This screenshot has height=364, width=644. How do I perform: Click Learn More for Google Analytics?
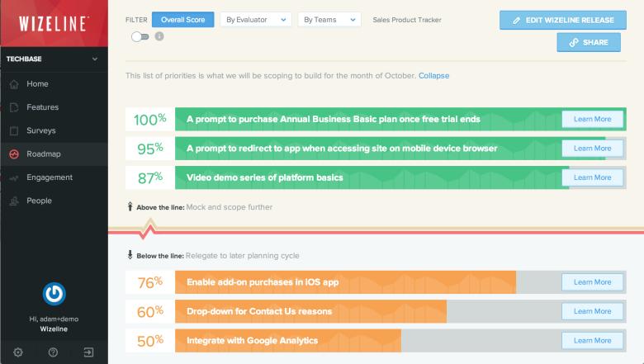592,340
